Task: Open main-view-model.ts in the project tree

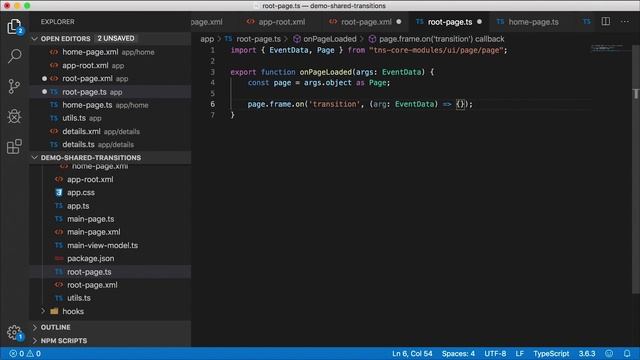Action: point(110,245)
